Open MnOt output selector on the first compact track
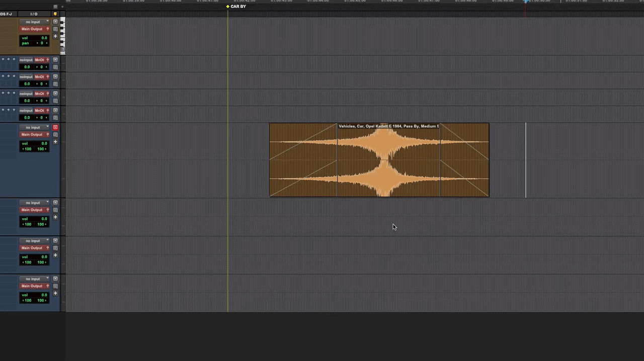The image size is (644, 361). [40, 60]
